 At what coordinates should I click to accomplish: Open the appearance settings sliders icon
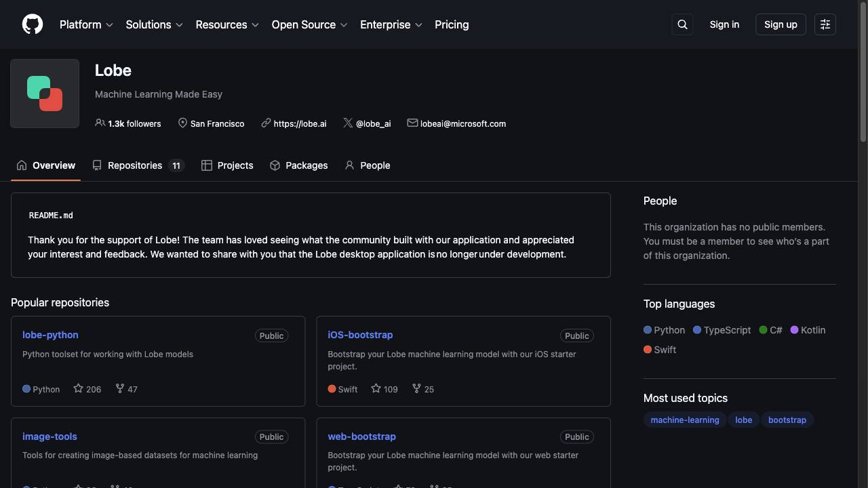[825, 24]
